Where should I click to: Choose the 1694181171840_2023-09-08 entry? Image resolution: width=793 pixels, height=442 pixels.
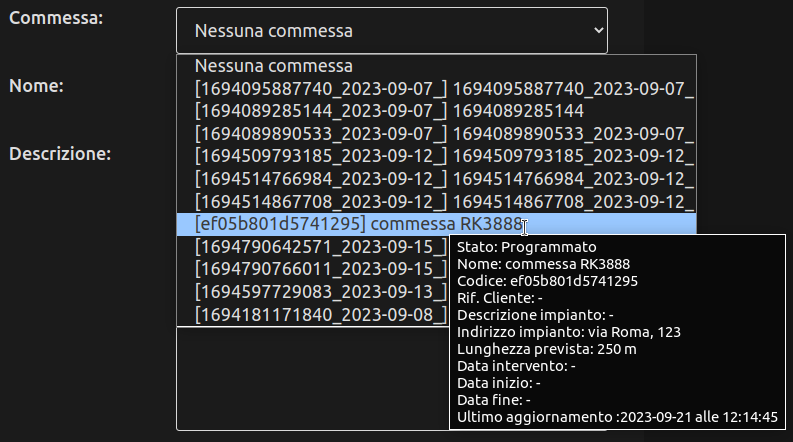[320, 315]
